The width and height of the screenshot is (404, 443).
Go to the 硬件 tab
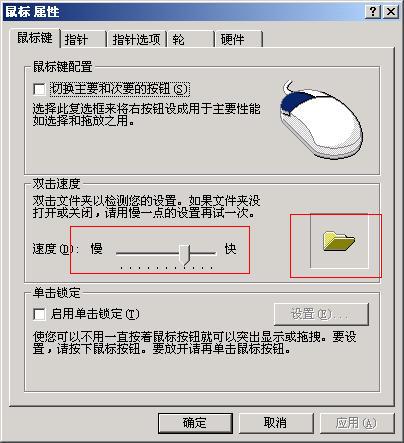(239, 40)
